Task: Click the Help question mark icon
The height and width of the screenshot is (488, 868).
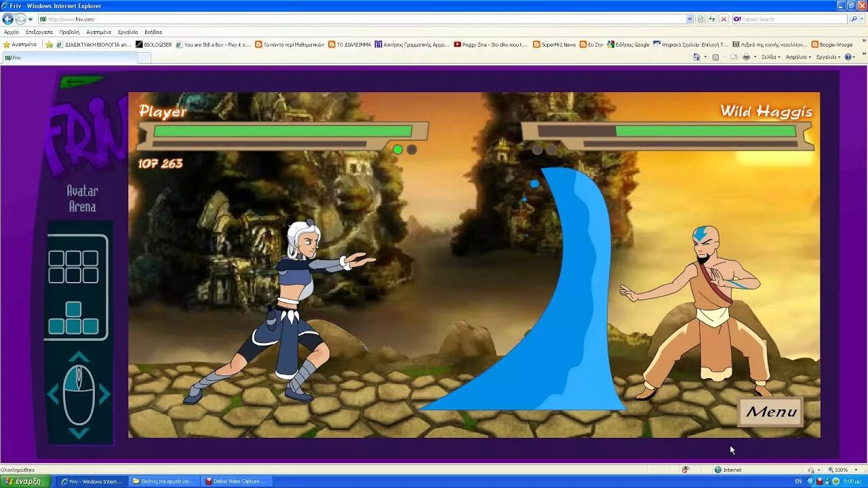Action: coord(848,57)
